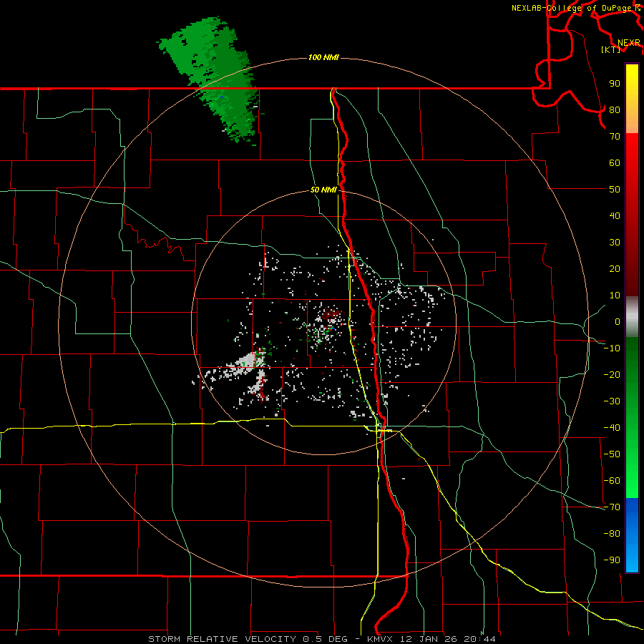Click the KMVX station ID in caption
Image resolution: width=644 pixels, height=644 pixels.
point(379,639)
